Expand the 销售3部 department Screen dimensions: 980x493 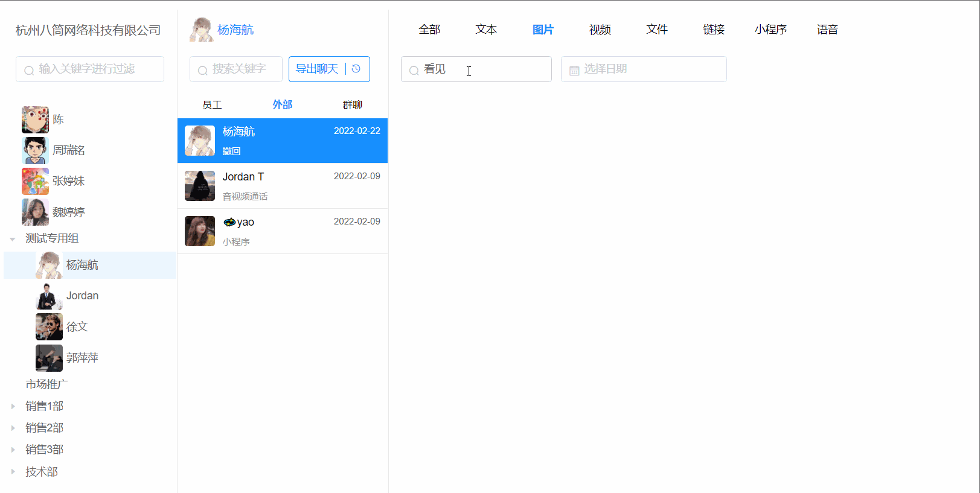coord(13,450)
